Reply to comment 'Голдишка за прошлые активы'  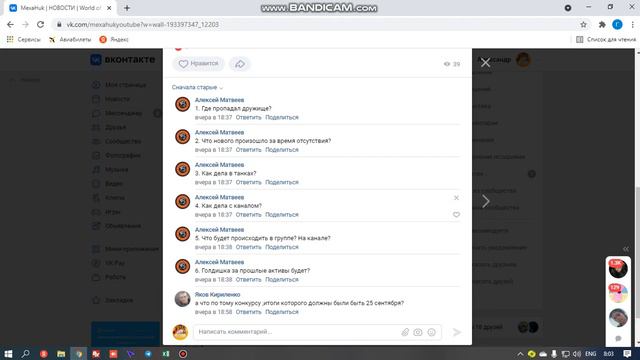(248, 280)
